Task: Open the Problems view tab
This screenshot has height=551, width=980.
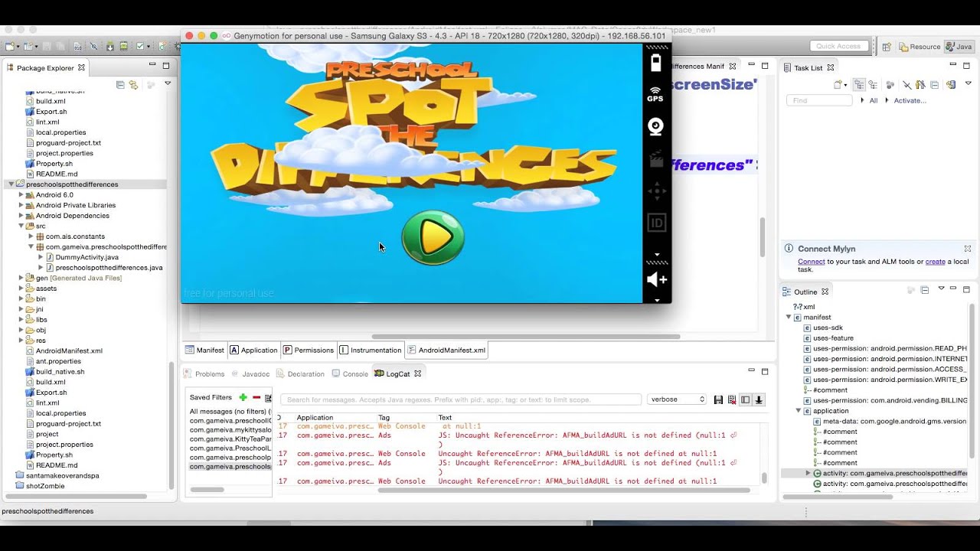Action: (x=204, y=373)
